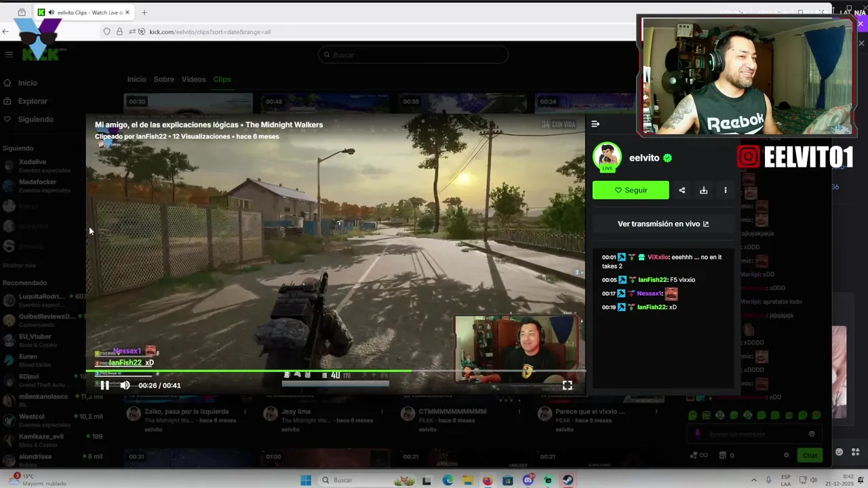Click the green Chat send button
This screenshot has height=488, width=868.
click(x=810, y=455)
